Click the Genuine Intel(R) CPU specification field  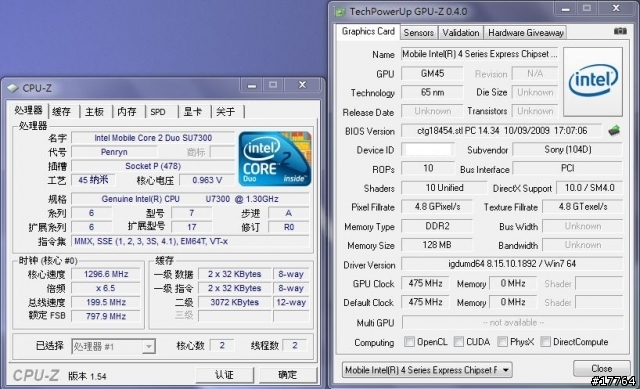pyautogui.click(x=190, y=199)
